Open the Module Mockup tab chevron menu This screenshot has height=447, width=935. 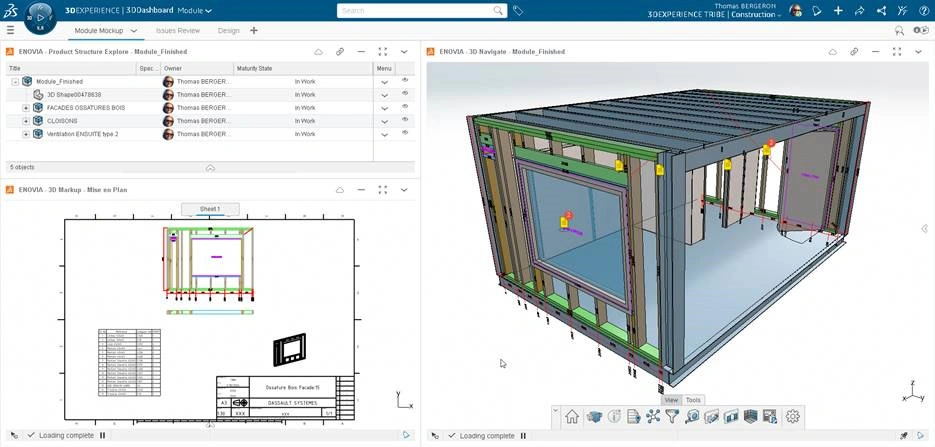(134, 30)
